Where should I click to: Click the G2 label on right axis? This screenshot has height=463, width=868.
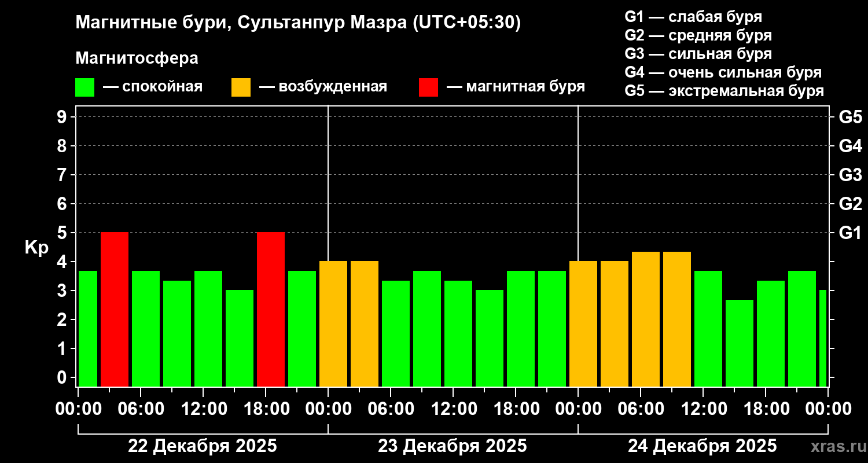coord(850,204)
